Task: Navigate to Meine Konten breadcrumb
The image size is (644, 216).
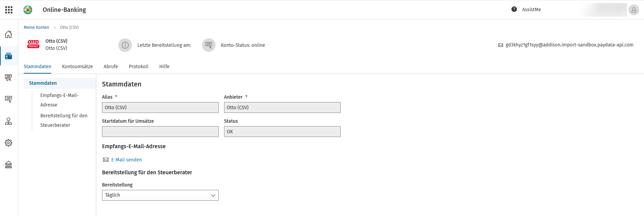Action: [x=36, y=27]
